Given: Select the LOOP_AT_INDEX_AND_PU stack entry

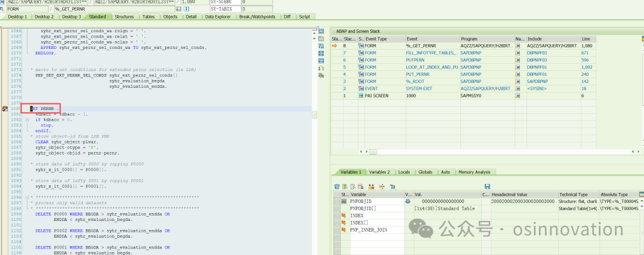Looking at the screenshot, I should (432, 67).
